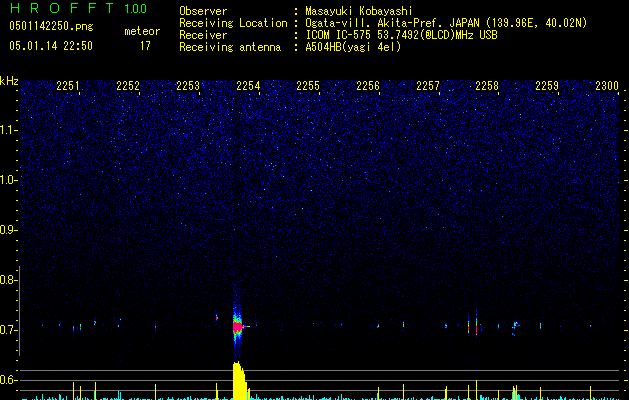Click the Receiving Location value text
The height and width of the screenshot is (400, 629).
coord(446,23)
